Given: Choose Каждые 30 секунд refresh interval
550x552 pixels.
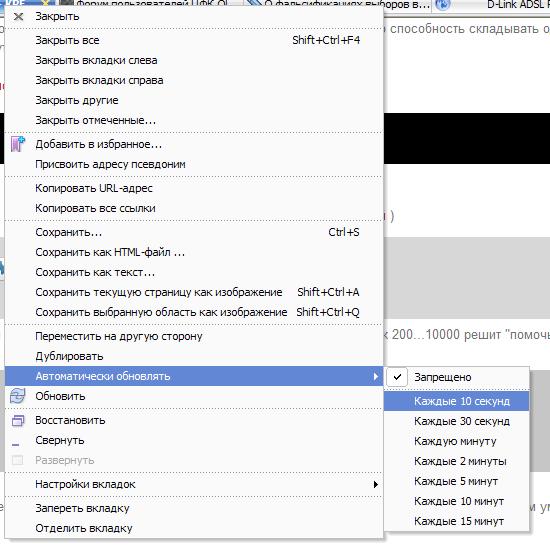Looking at the screenshot, I should [457, 421].
